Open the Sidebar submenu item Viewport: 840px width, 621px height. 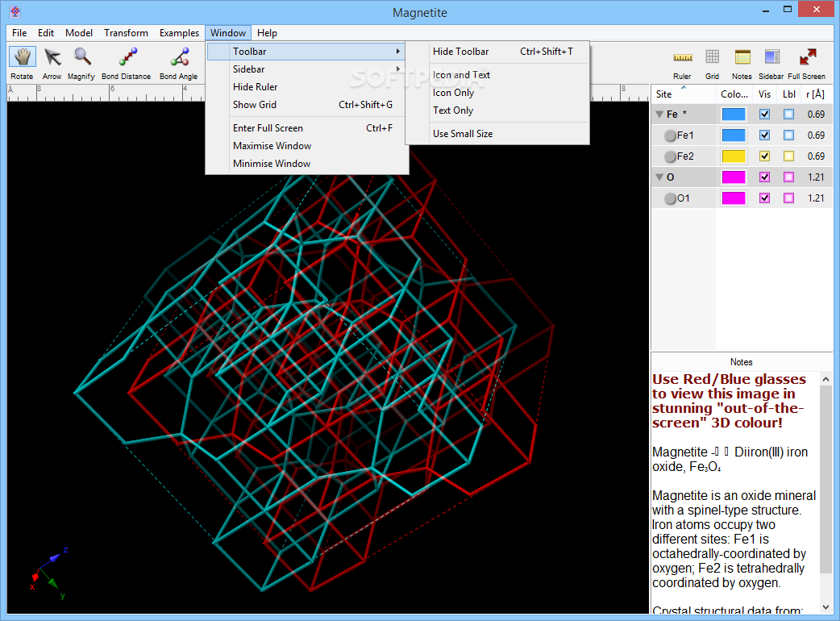tap(306, 69)
